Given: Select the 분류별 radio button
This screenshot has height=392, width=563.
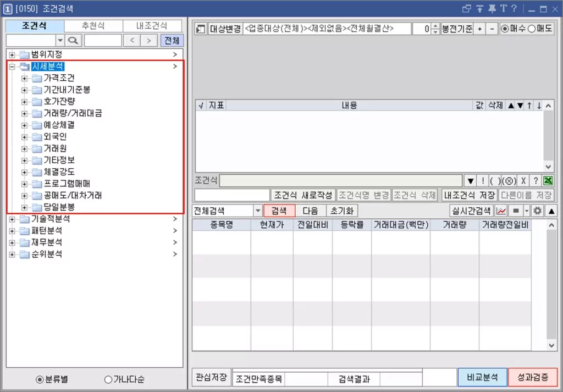Looking at the screenshot, I should click(x=40, y=379).
